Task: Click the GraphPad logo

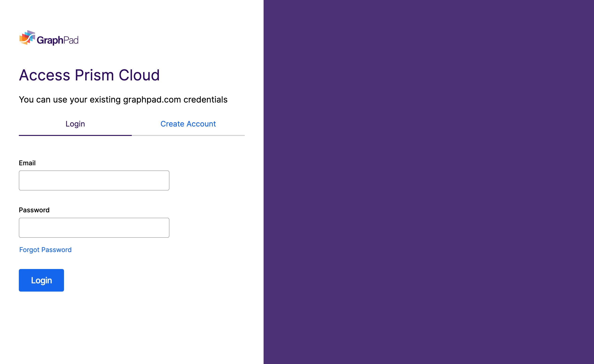Action: (49, 38)
